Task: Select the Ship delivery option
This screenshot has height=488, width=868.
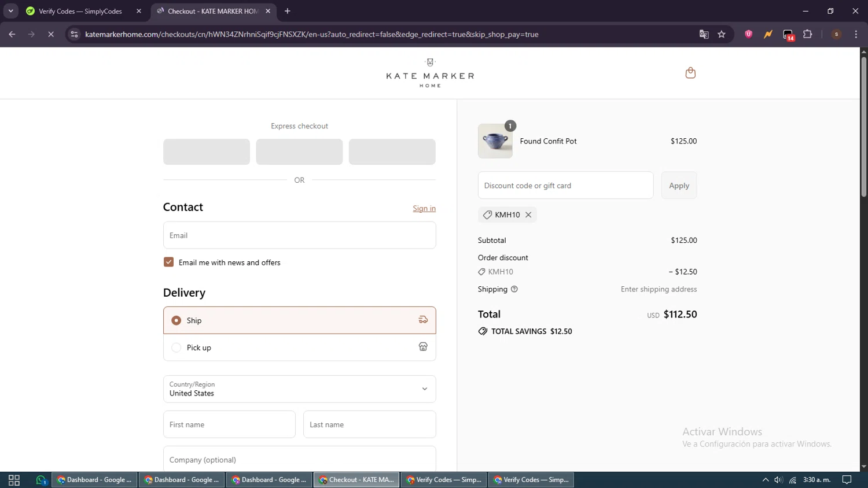Action: [x=300, y=320]
